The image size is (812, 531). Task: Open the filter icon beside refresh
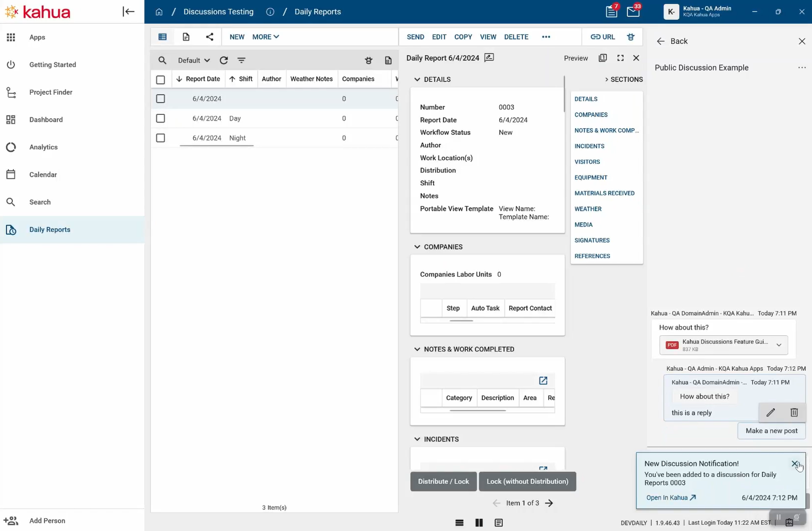coord(241,60)
